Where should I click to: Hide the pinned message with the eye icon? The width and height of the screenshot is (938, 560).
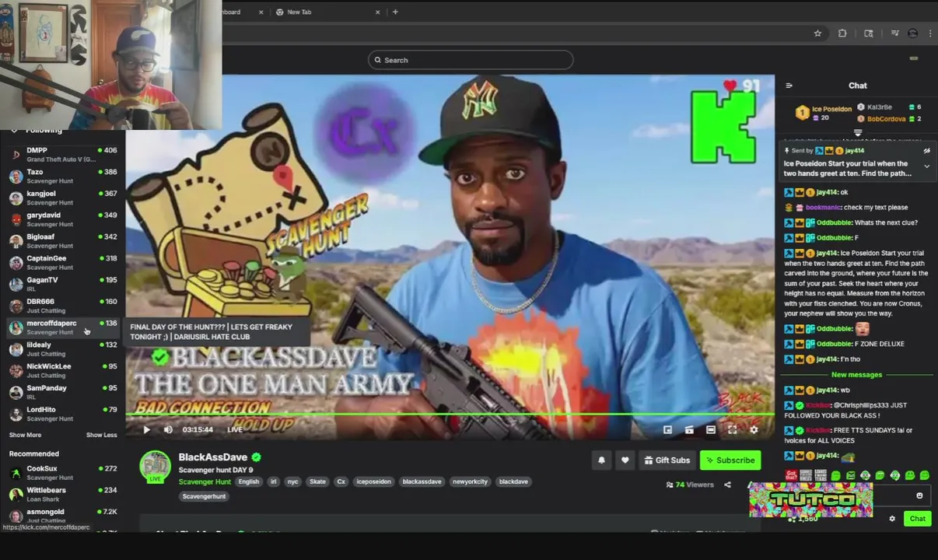coord(926,151)
